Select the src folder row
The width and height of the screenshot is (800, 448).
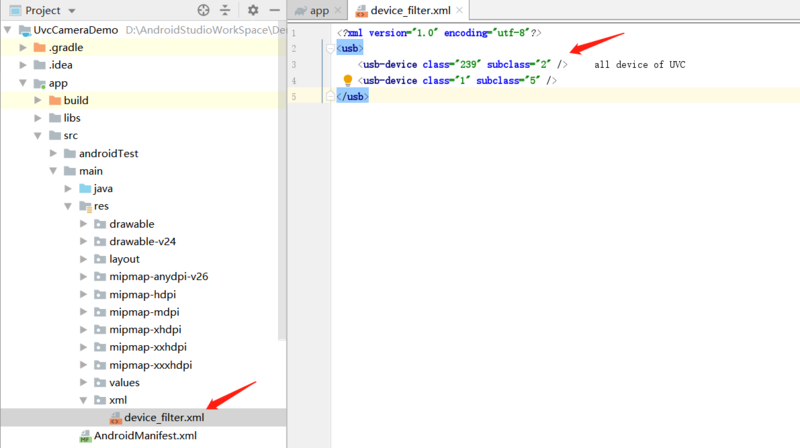click(x=143, y=135)
